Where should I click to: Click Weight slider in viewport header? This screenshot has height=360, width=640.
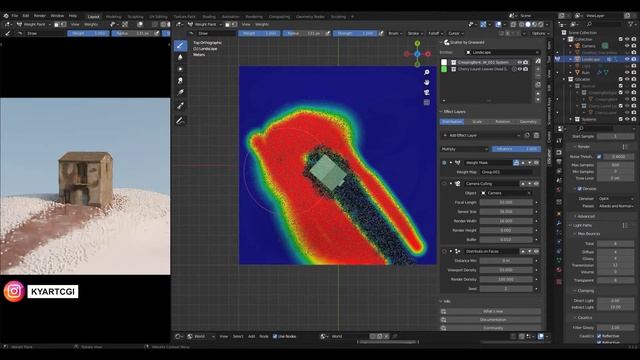pos(260,33)
